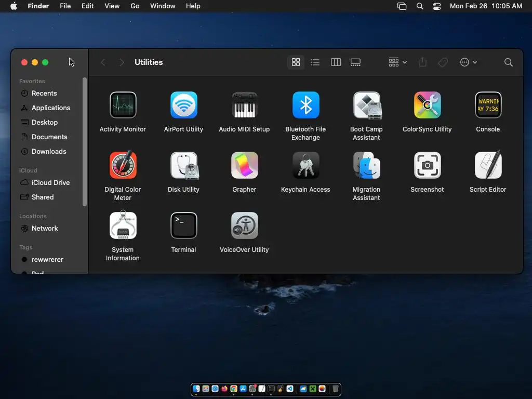Select System Information icon
532x399 pixels.
123,225
